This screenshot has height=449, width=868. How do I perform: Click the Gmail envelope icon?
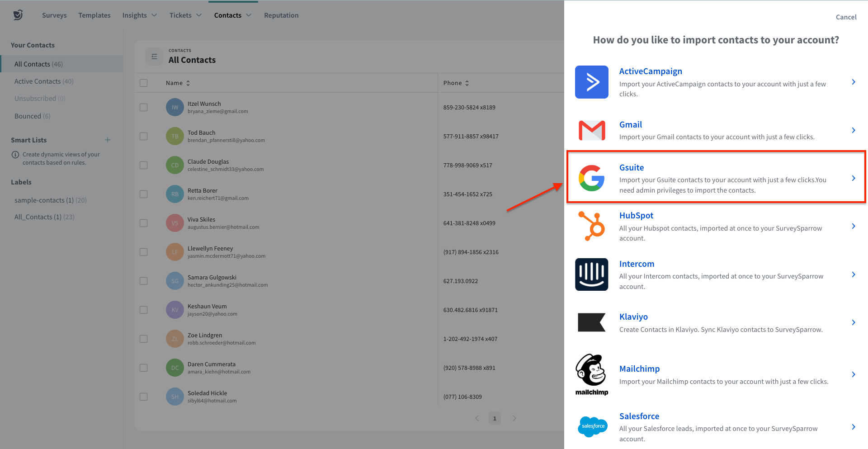[591, 130]
